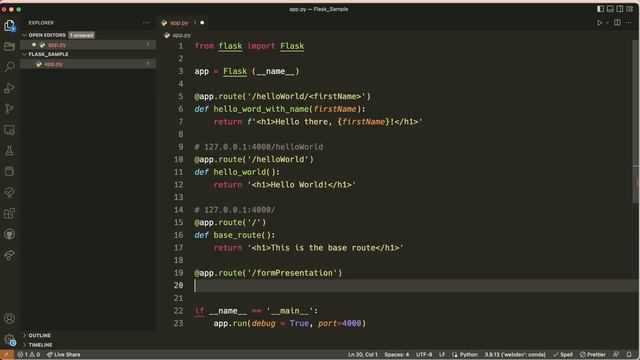Open the Run and Debug view
Screen dimensions: 640x360
coord(9,88)
